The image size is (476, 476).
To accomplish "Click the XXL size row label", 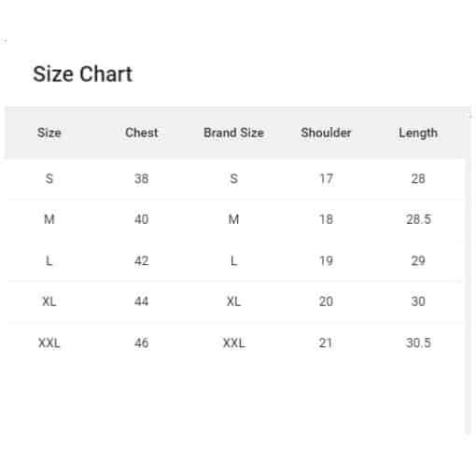I will pyautogui.click(x=49, y=343).
